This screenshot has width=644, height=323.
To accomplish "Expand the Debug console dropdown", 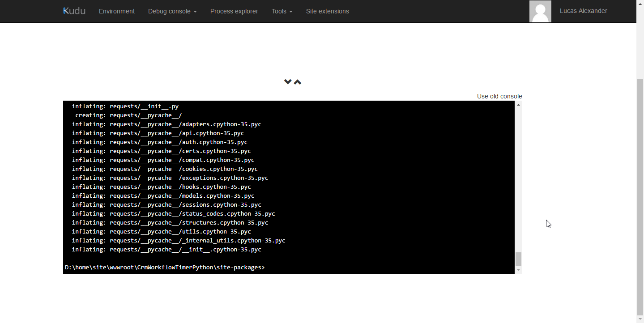I will [x=172, y=11].
